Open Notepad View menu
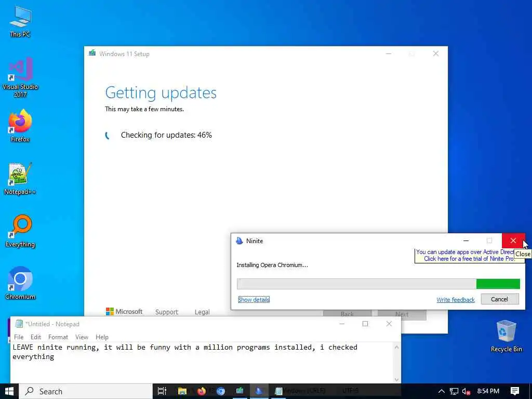This screenshot has width=532, height=399. click(82, 337)
